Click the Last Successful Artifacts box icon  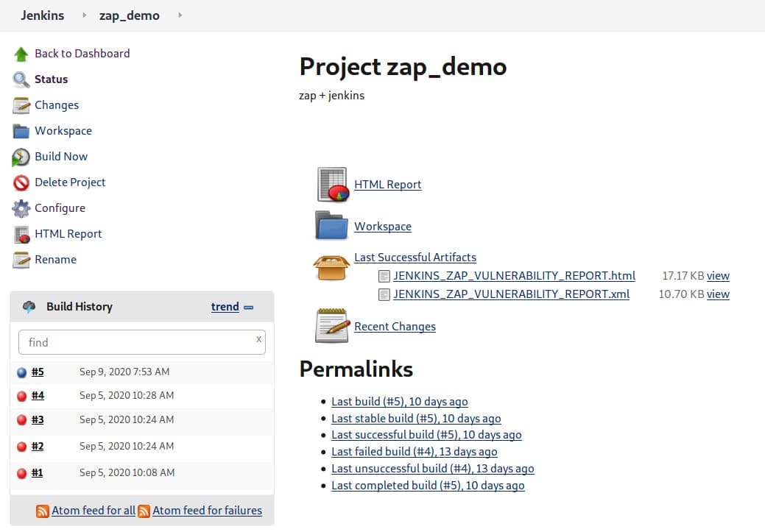click(331, 267)
